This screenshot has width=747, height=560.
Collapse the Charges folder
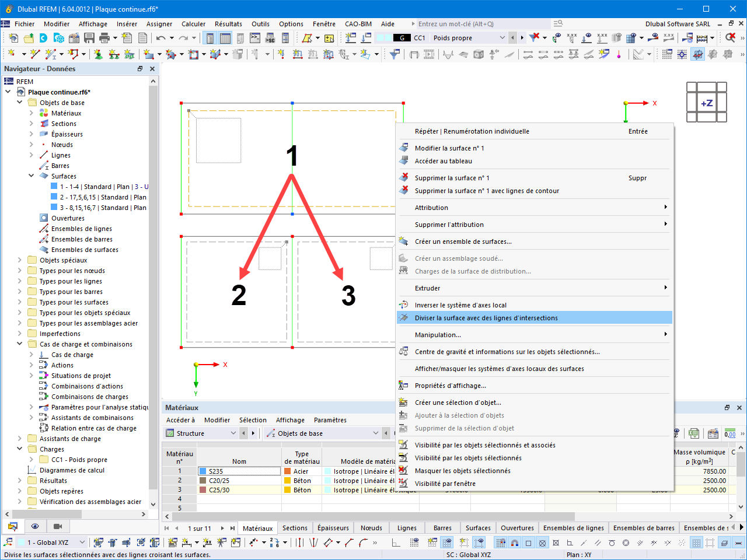tap(20, 449)
